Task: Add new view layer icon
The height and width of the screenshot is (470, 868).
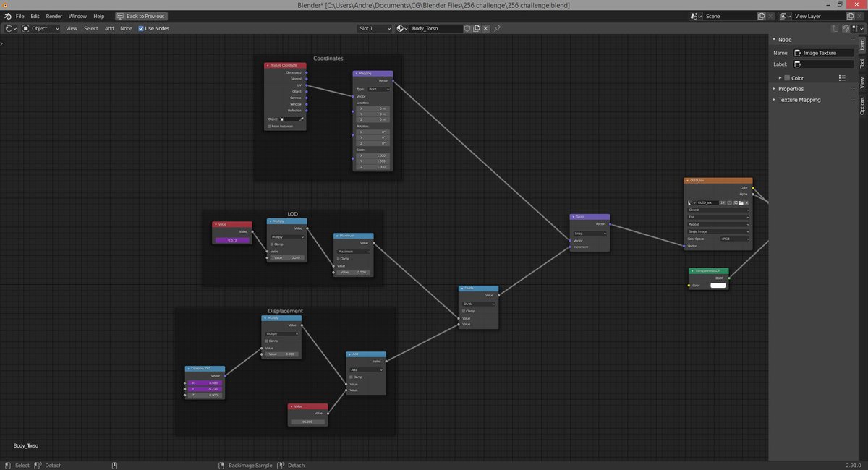Action: 850,16
